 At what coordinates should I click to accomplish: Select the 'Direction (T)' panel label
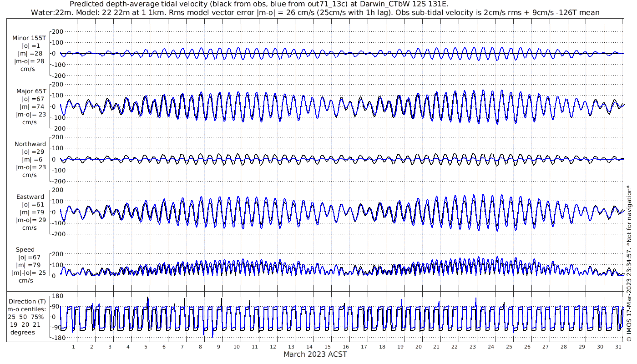click(27, 301)
